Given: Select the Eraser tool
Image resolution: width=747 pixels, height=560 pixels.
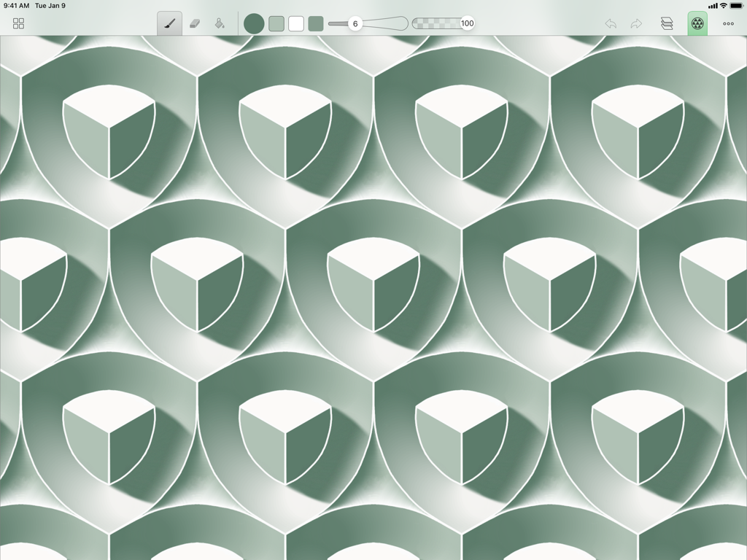Looking at the screenshot, I should [195, 23].
